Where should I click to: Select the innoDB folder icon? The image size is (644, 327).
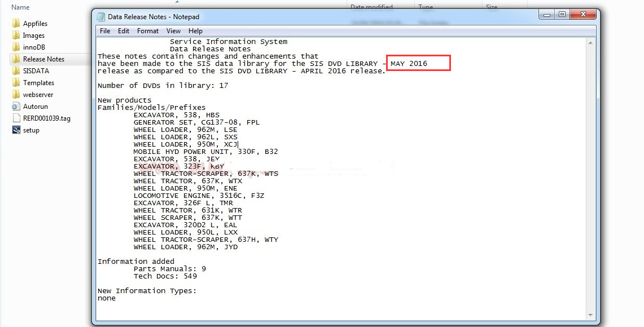click(16, 47)
